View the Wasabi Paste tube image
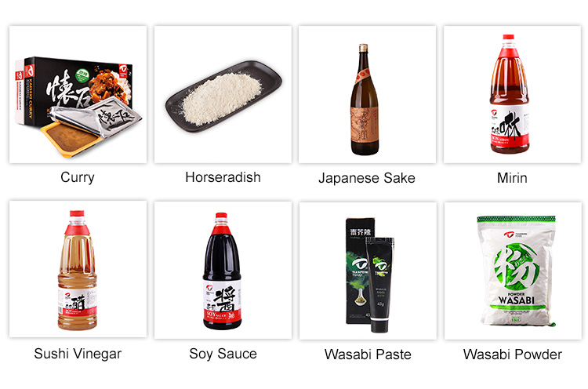 tap(368, 271)
